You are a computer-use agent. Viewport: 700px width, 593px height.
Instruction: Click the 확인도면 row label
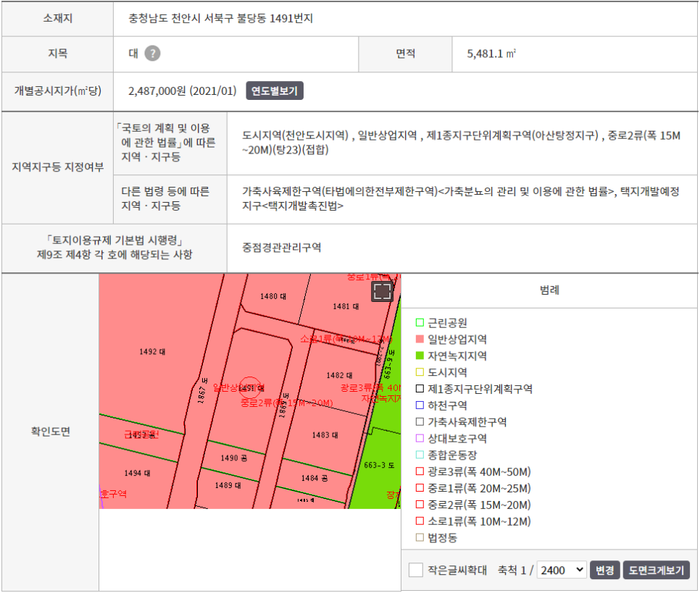tap(51, 432)
